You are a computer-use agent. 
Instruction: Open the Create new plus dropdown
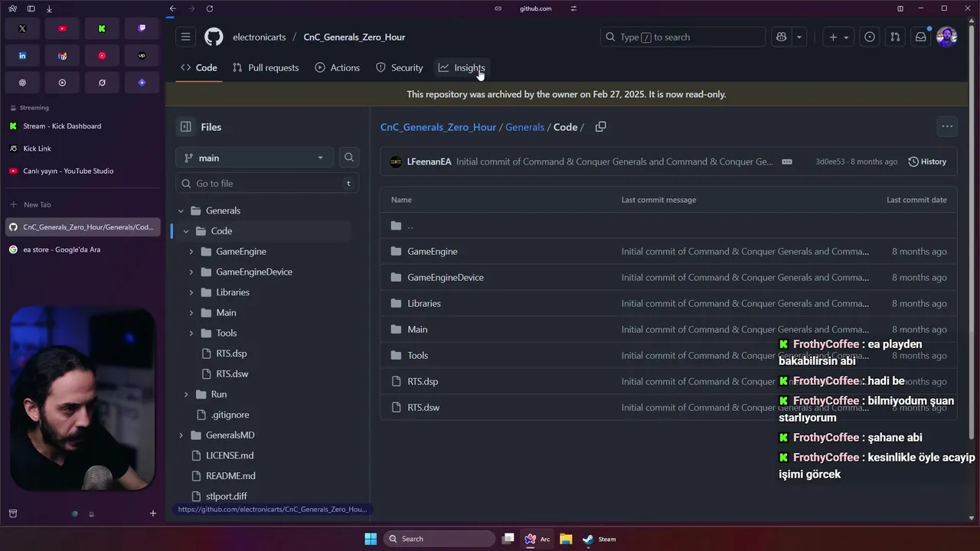838,37
